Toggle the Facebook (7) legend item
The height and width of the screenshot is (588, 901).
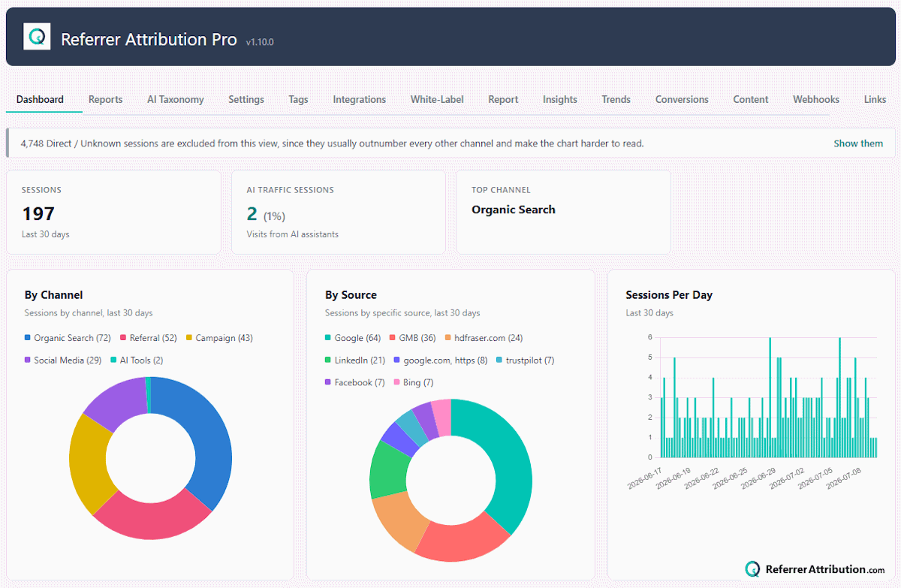[x=355, y=383]
